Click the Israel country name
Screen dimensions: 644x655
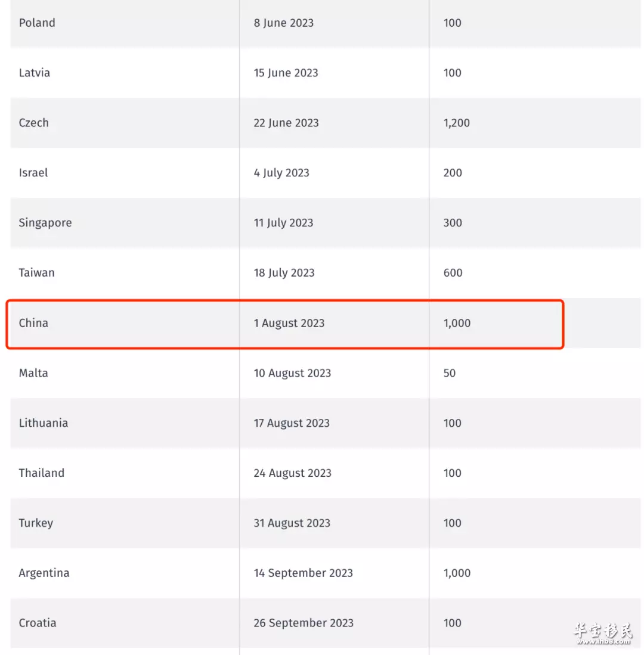33,172
